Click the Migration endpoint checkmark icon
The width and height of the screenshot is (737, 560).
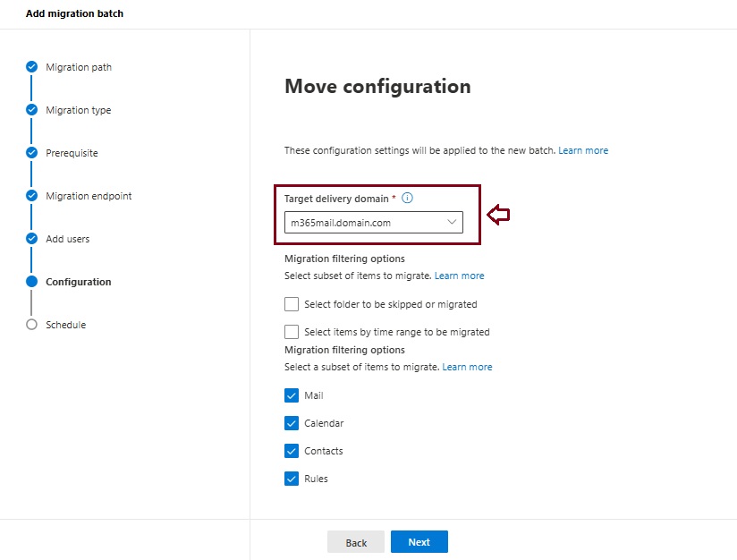click(31, 196)
